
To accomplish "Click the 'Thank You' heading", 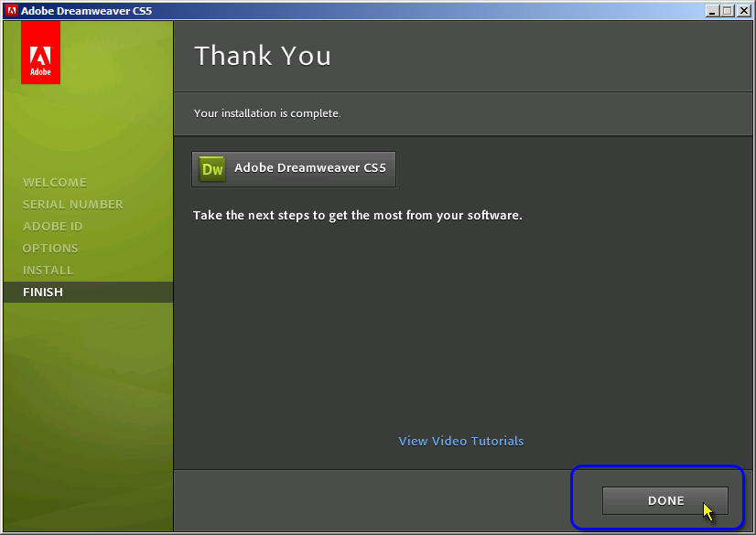I will point(263,56).
